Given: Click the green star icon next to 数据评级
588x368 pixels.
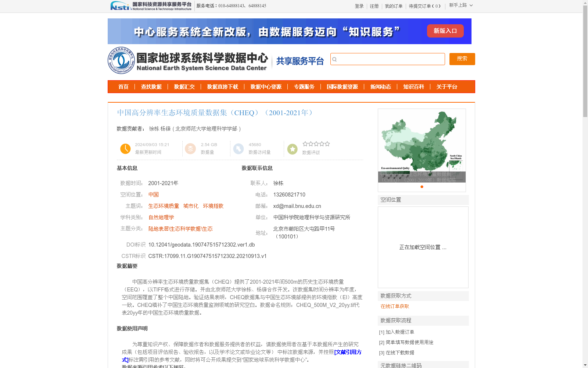Looking at the screenshot, I should [292, 149].
